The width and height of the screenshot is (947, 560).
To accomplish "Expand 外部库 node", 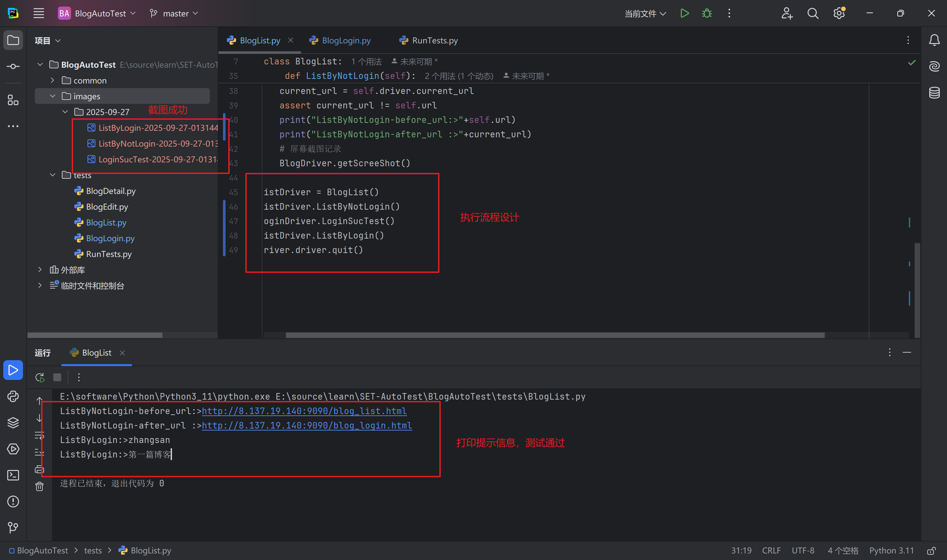I will 40,269.
